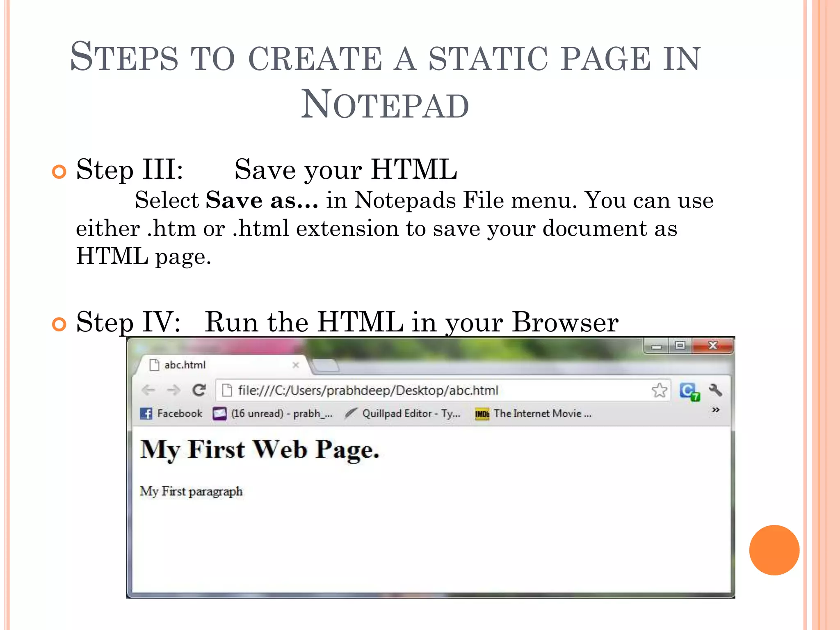Open the wrench settings menu
Image resolution: width=840 pixels, height=630 pixels.
(715, 390)
